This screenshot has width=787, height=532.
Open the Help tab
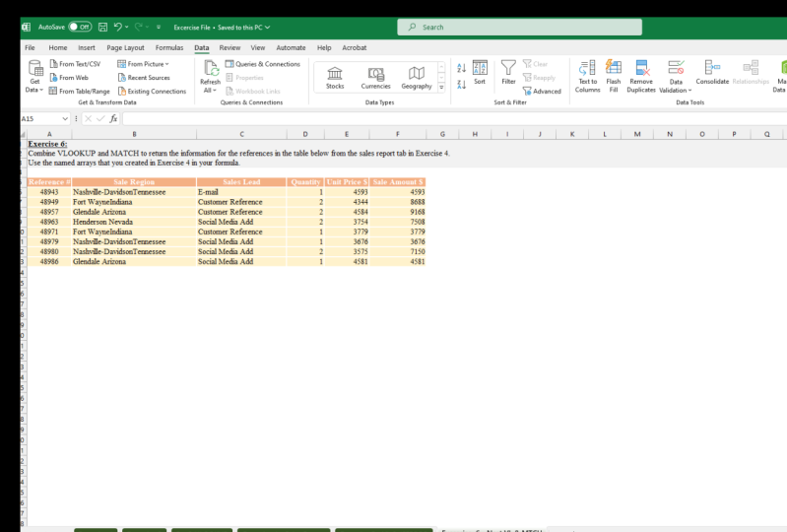click(x=324, y=47)
